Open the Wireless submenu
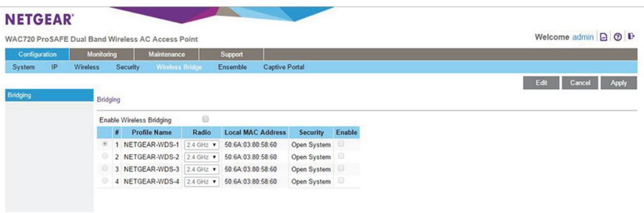 (x=87, y=67)
